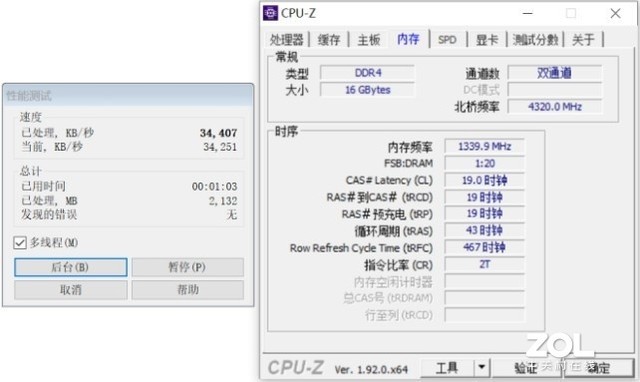Click the 性能测试 dialog title bar
Viewport: 640px width, 382px height.
coord(128,96)
